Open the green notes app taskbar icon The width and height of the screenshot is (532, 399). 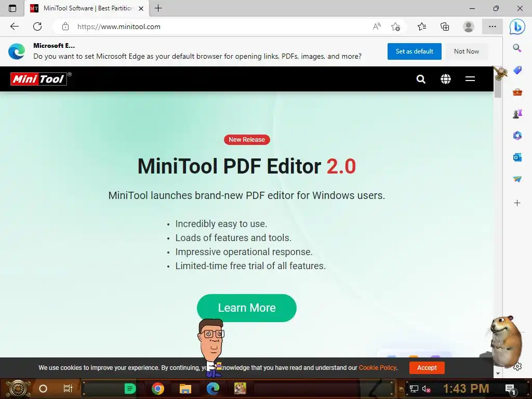click(x=130, y=389)
